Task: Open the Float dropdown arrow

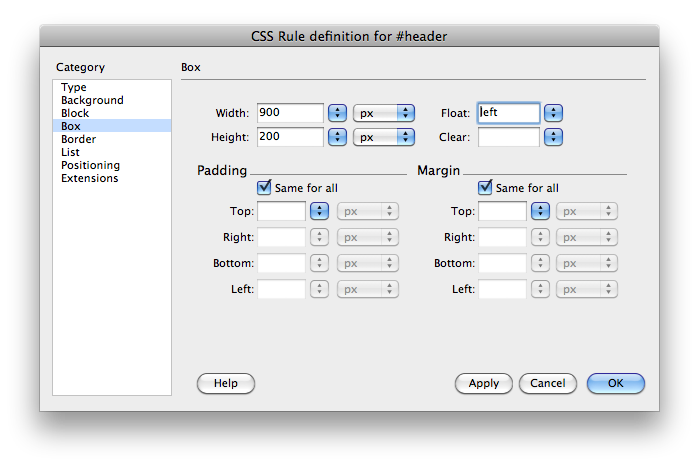Action: (553, 113)
